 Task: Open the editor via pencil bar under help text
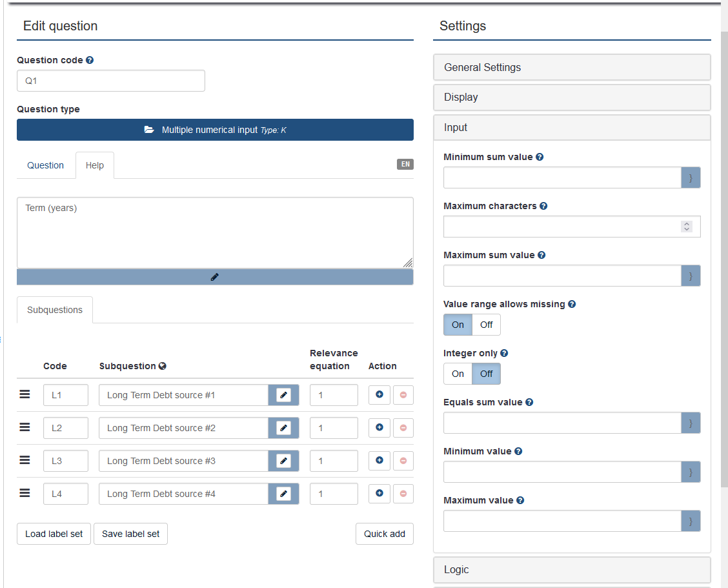(215, 277)
